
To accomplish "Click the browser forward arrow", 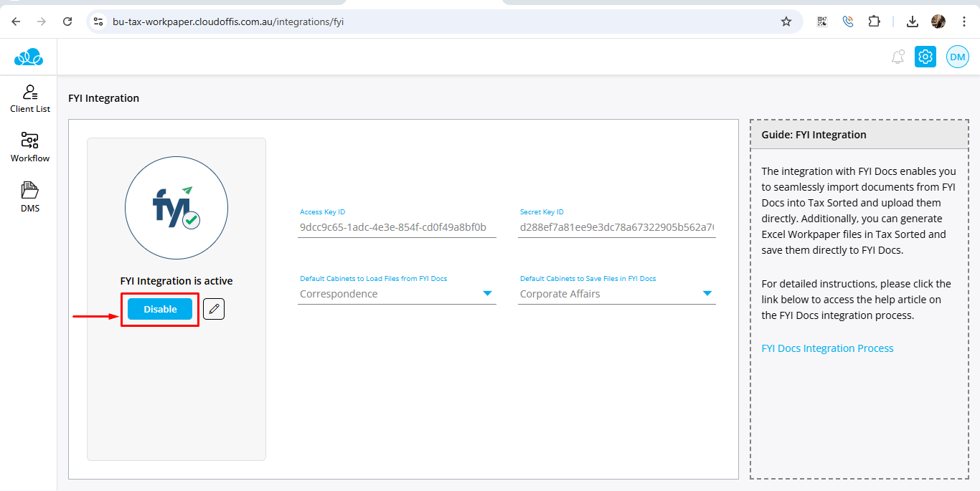I will [x=42, y=22].
